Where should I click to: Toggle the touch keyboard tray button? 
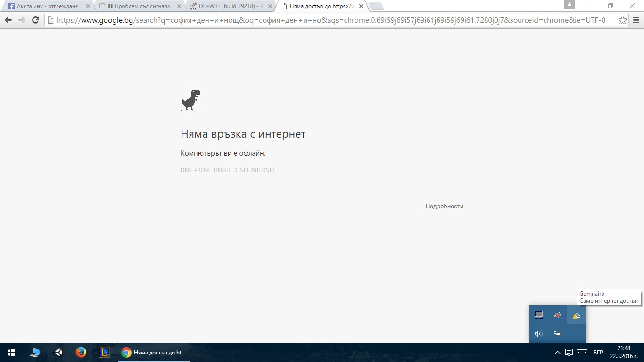pos(582,352)
